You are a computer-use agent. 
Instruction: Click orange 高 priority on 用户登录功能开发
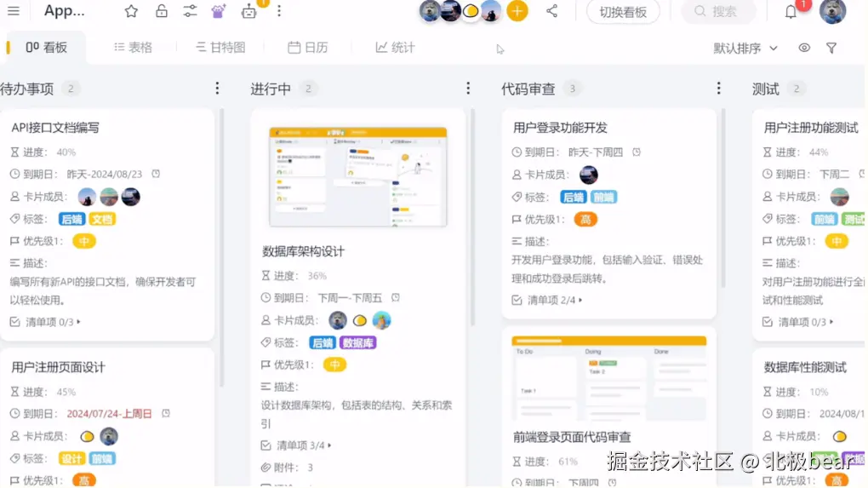pyautogui.click(x=585, y=220)
